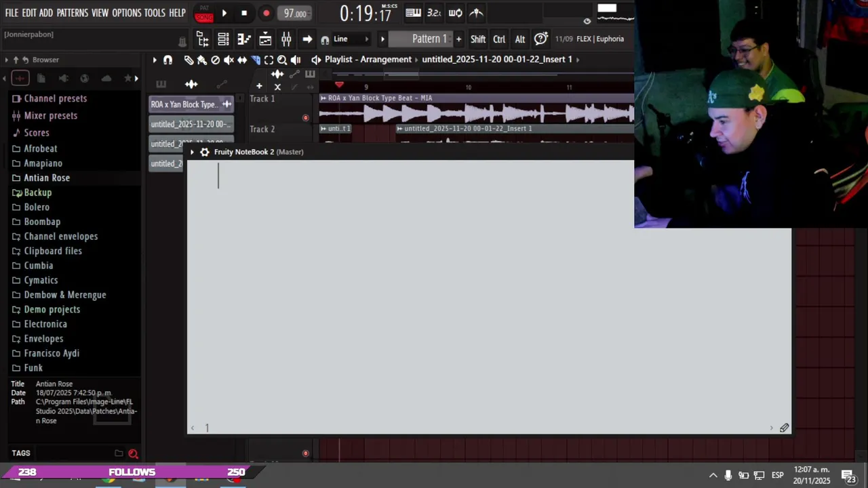
Task: Select the Playback speaker tool in Playlist
Action: pos(296,60)
